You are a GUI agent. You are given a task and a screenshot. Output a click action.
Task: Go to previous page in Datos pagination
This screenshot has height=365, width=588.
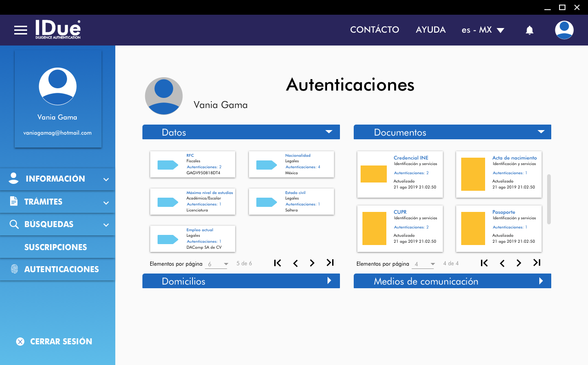pos(295,263)
